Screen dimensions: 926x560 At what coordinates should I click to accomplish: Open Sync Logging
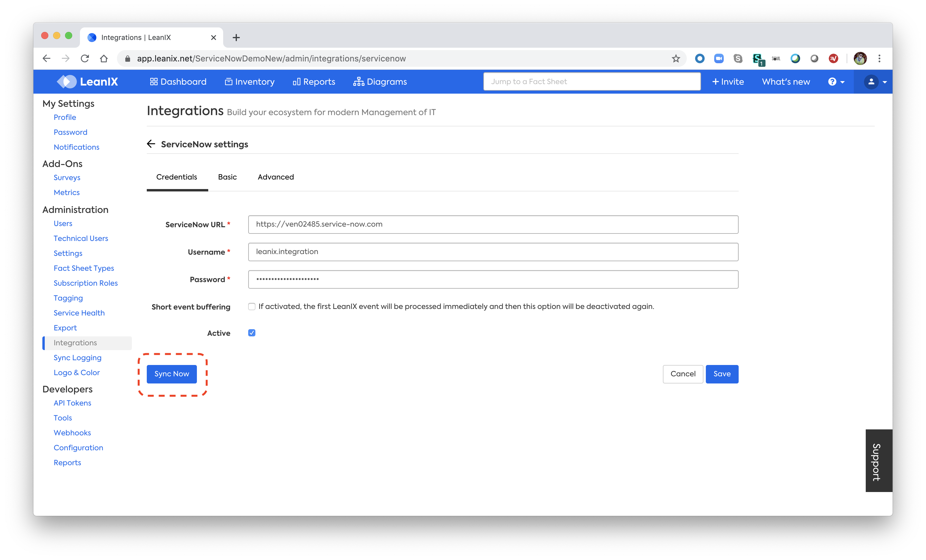[x=78, y=358]
